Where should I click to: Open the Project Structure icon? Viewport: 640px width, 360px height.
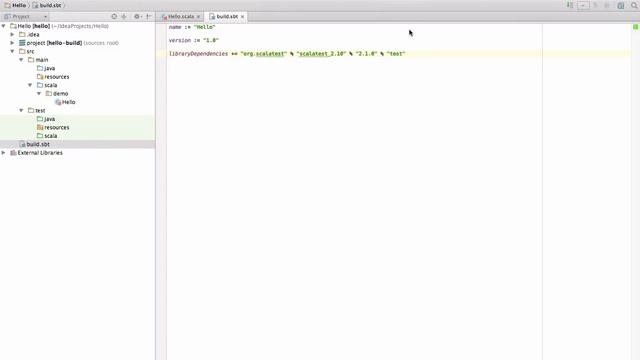click(621, 5)
